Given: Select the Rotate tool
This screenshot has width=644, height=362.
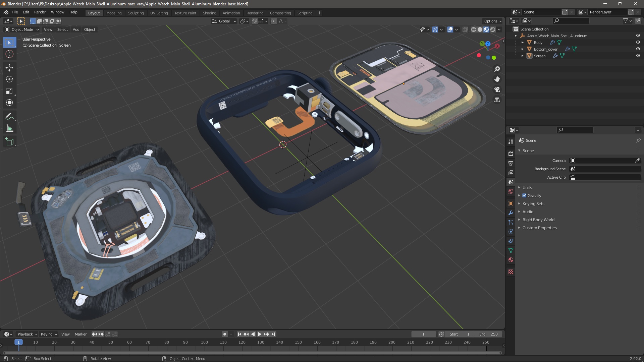Looking at the screenshot, I should 9,79.
